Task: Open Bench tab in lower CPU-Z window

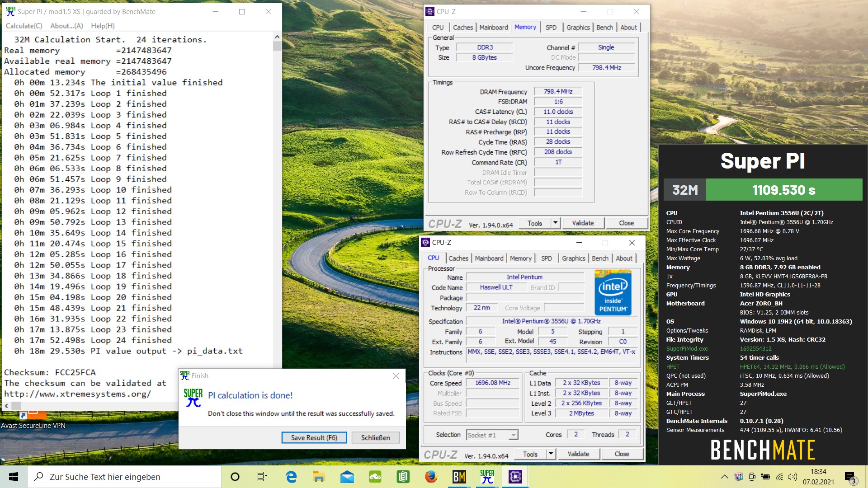Action: tap(600, 258)
